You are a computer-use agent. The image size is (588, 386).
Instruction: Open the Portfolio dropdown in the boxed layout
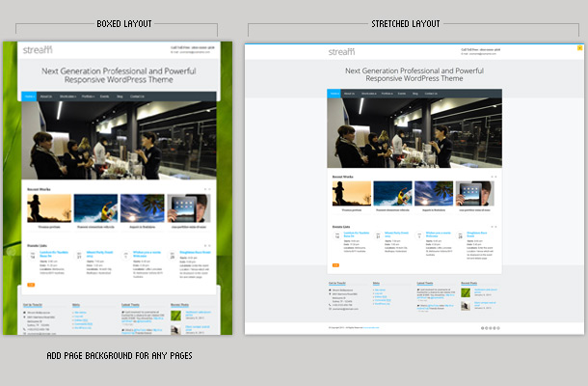pyautogui.click(x=89, y=96)
